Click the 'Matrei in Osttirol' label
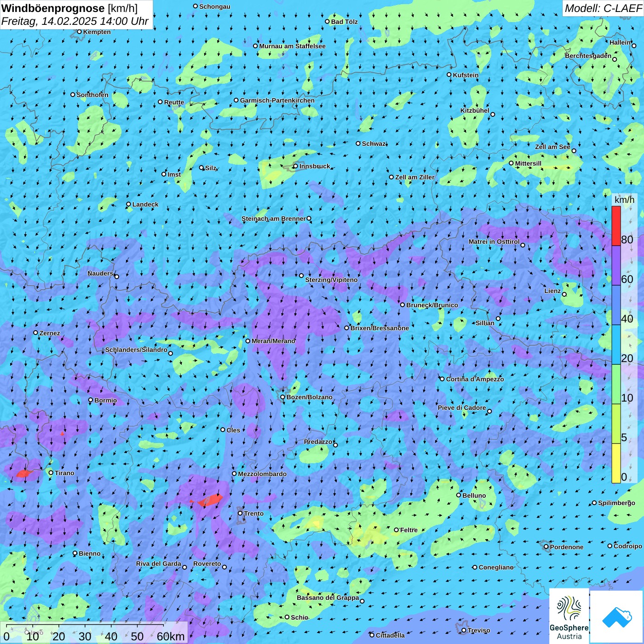644x644 pixels. tap(494, 241)
